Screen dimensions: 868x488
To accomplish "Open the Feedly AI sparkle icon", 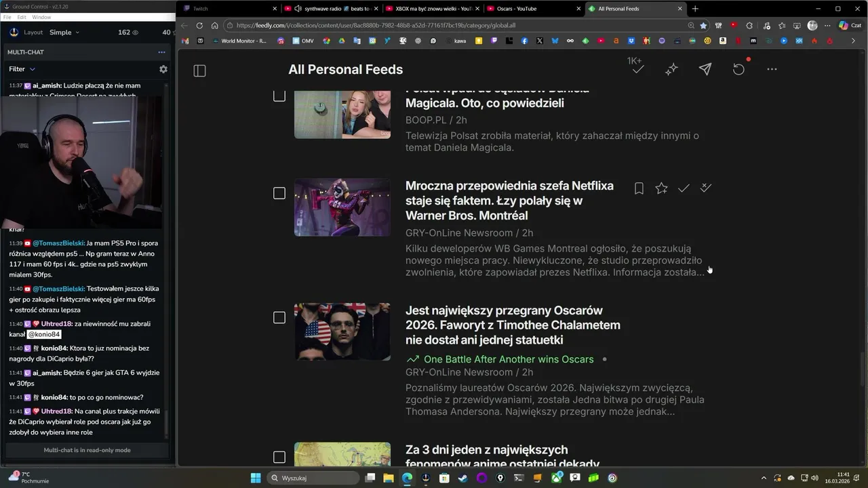I will pos(671,69).
